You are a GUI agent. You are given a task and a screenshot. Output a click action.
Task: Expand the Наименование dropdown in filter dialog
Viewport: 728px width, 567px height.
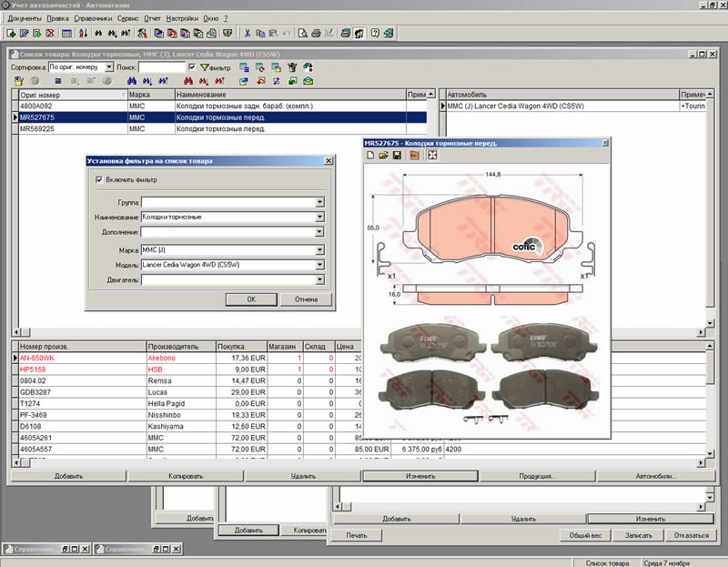coord(320,217)
